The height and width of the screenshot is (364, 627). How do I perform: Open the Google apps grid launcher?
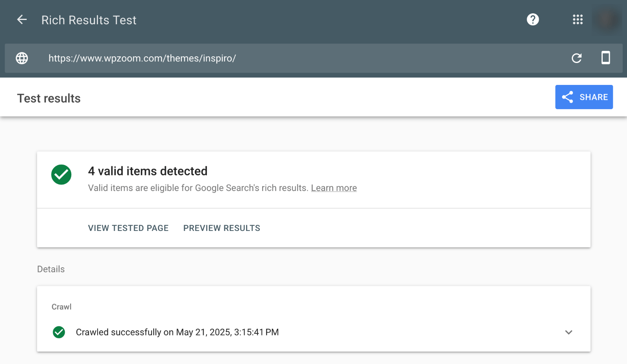click(x=578, y=20)
